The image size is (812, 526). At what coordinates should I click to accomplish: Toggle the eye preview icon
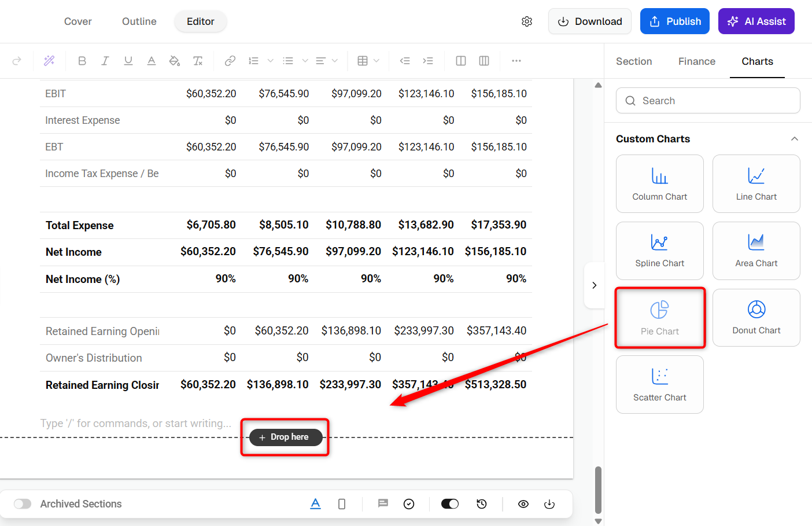click(523, 504)
